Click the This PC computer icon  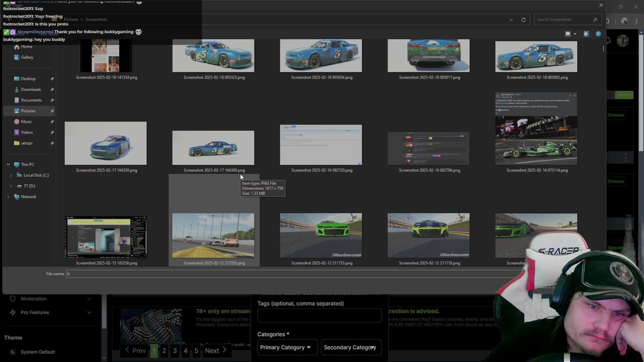(17, 164)
